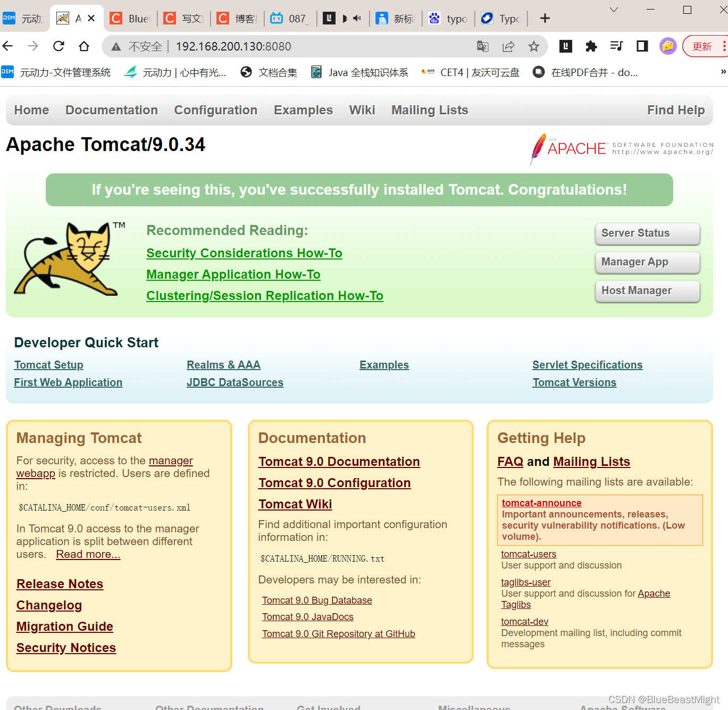Open the media control playlist icon
Image resolution: width=728 pixels, height=710 pixels.
pos(617,46)
